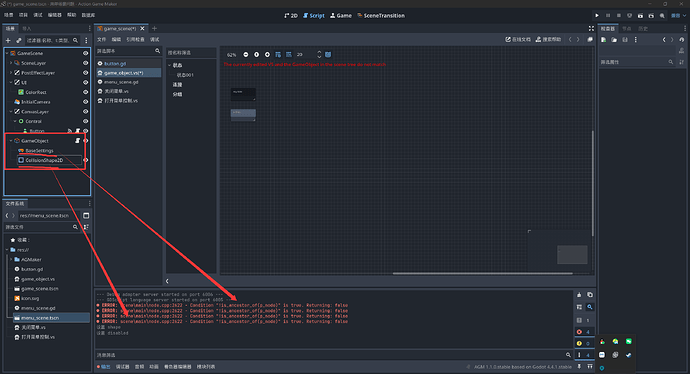This screenshot has height=374, width=690.
Task: Add a new scene tab with plus
Action: pos(154,29)
